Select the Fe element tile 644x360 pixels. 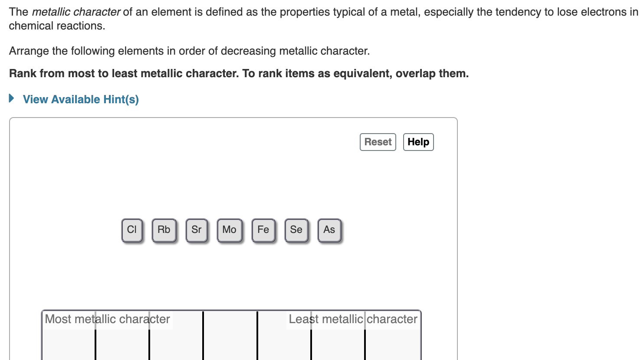[263, 230]
